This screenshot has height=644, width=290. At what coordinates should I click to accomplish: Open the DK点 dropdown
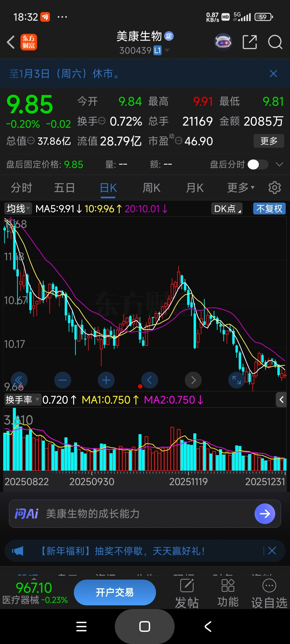point(227,208)
